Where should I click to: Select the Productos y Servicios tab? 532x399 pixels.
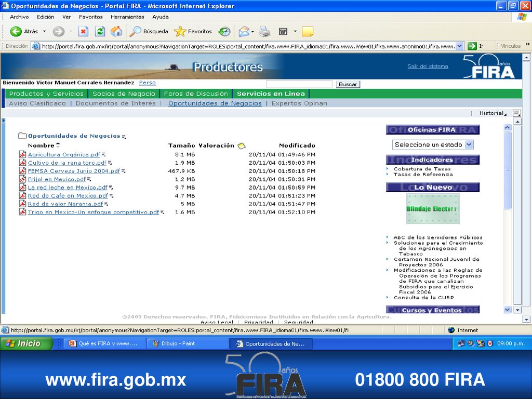coord(46,94)
